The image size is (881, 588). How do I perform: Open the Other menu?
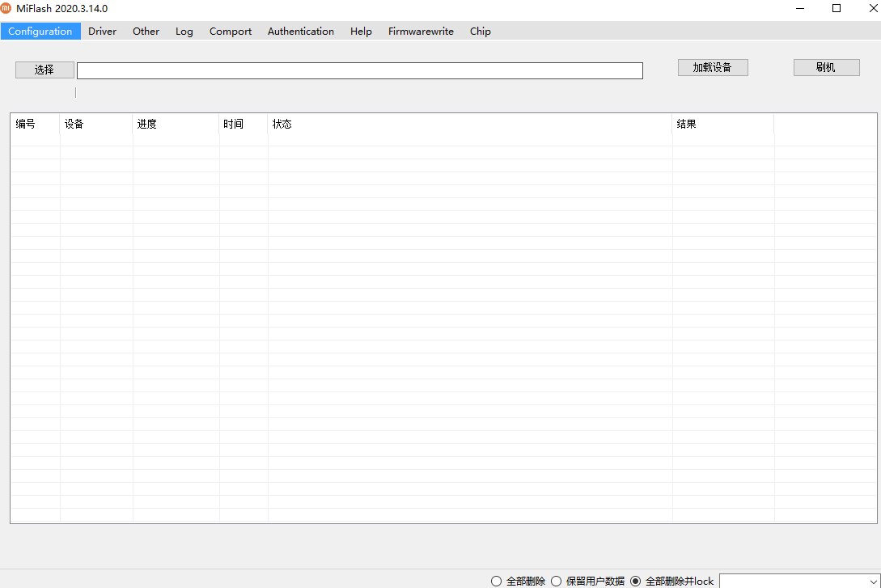[x=146, y=32]
